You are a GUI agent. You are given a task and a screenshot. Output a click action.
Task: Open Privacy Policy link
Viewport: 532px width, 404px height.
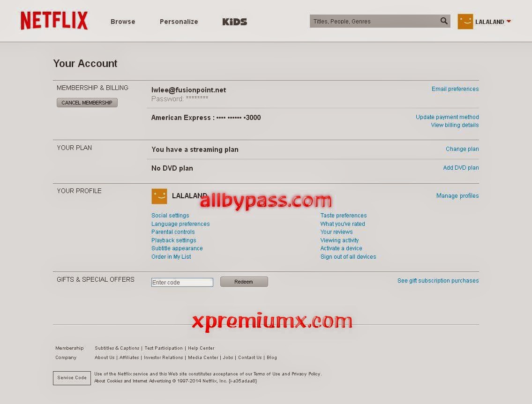pyautogui.click(x=306, y=374)
